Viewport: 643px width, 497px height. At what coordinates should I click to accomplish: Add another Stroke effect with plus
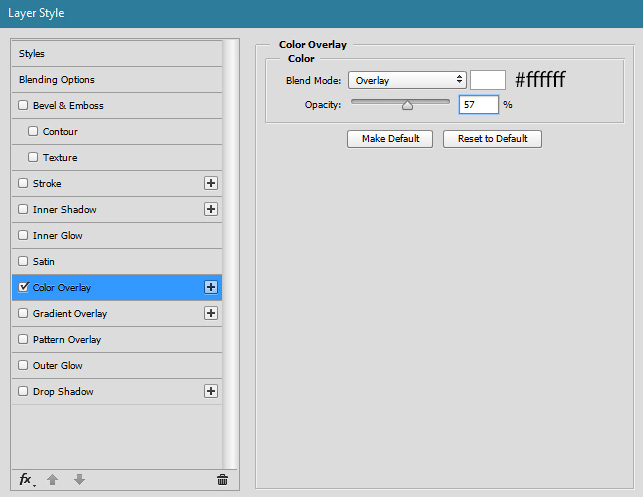coord(211,183)
